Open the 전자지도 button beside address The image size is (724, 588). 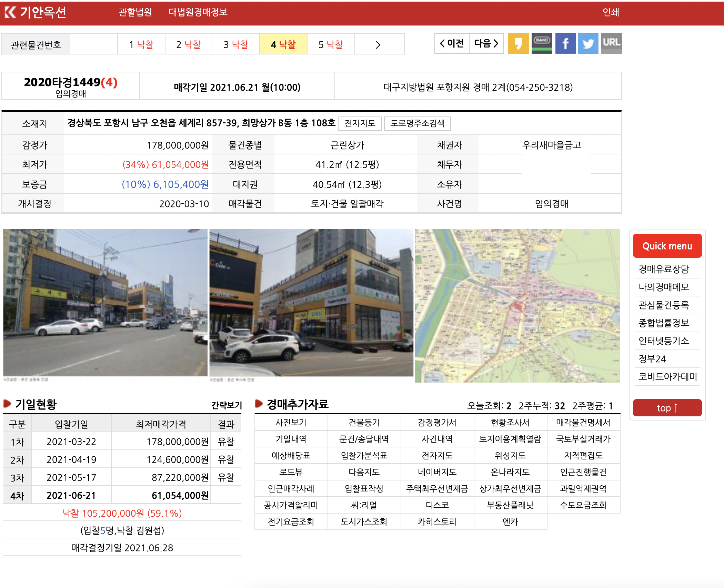360,123
